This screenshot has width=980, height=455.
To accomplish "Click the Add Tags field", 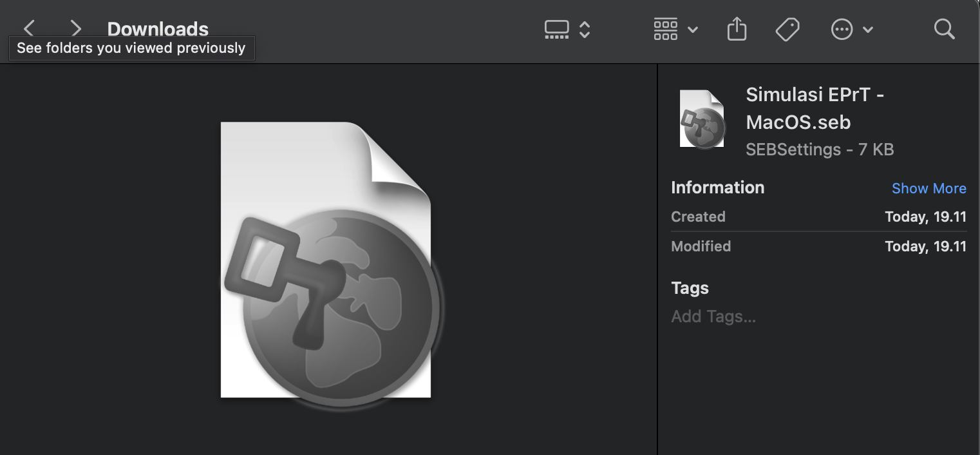I will coord(713,316).
